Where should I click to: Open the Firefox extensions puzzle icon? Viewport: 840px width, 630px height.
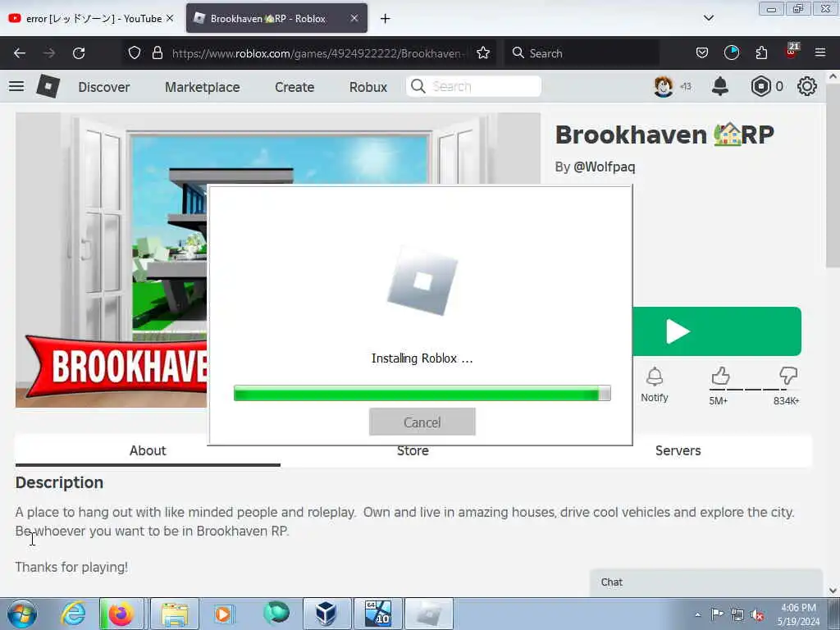coord(761,53)
